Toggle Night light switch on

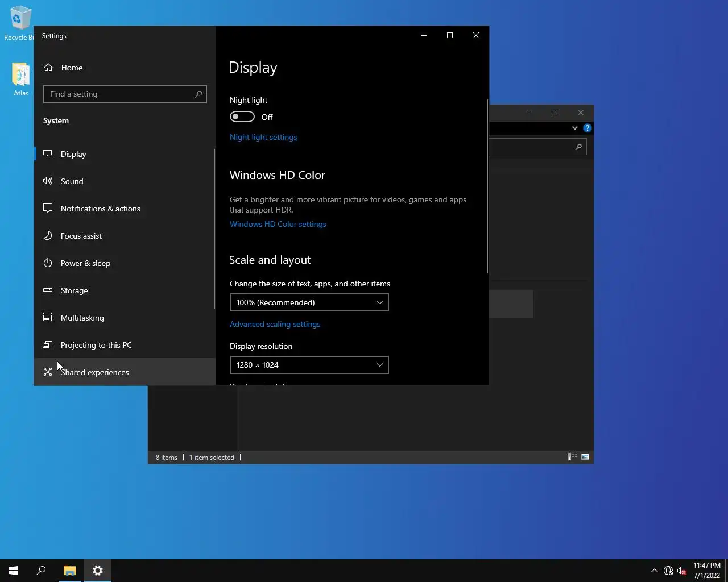point(242,117)
